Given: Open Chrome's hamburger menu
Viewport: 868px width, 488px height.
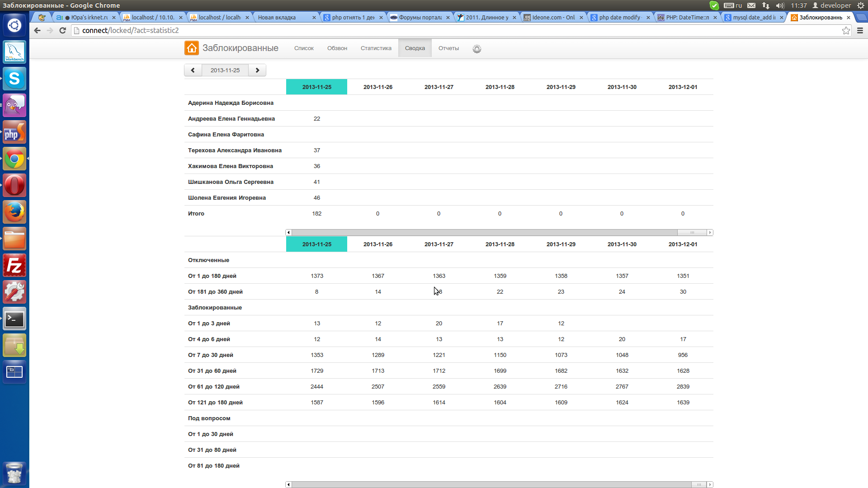Looking at the screenshot, I should coord(860,30).
